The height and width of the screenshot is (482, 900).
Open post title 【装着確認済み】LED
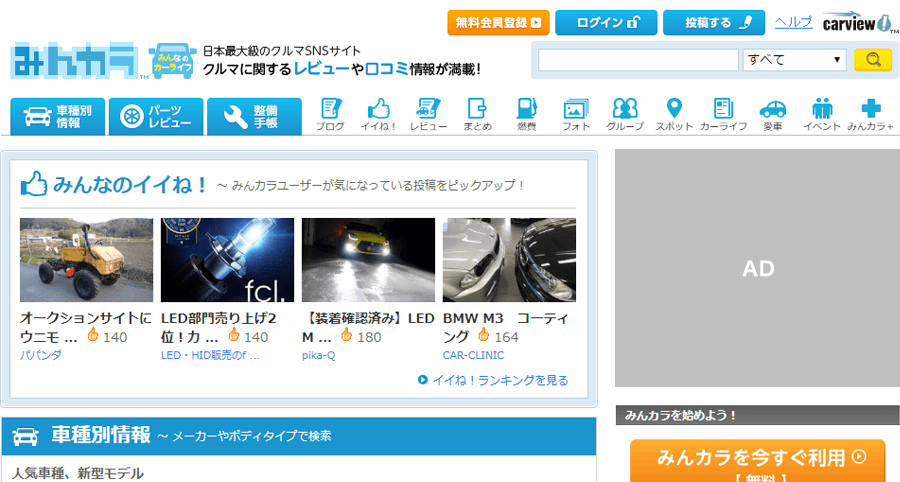[x=368, y=326]
